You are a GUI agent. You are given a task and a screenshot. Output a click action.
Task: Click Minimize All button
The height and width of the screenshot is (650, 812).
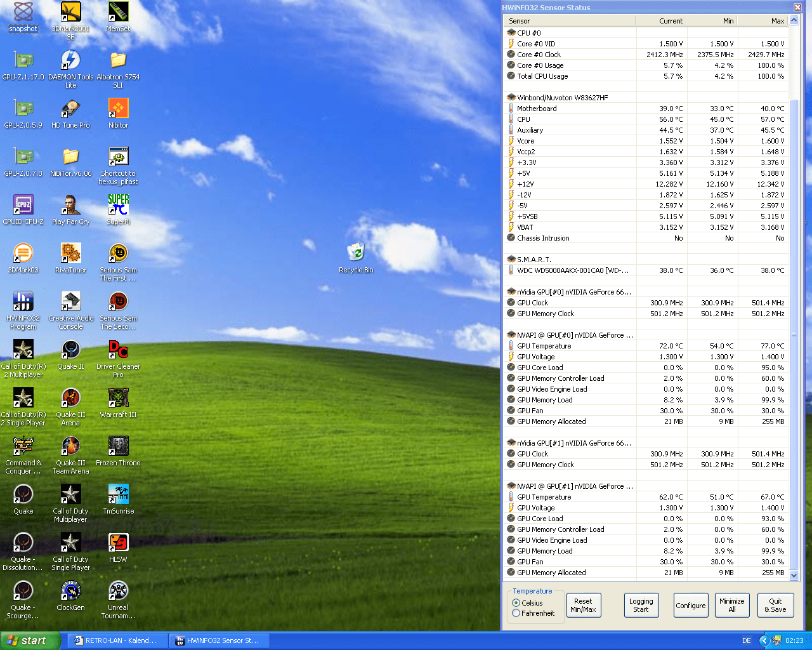pyautogui.click(x=731, y=606)
